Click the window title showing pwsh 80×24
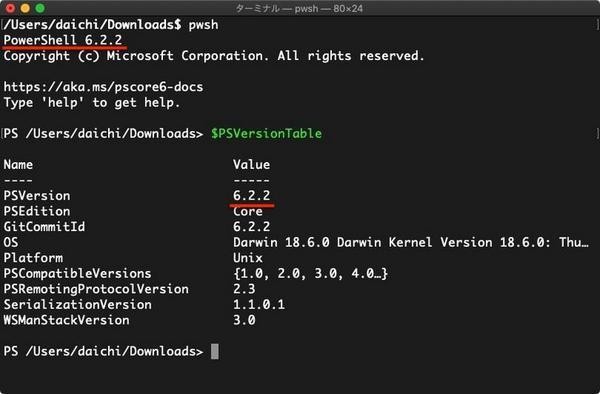 pyautogui.click(x=299, y=8)
